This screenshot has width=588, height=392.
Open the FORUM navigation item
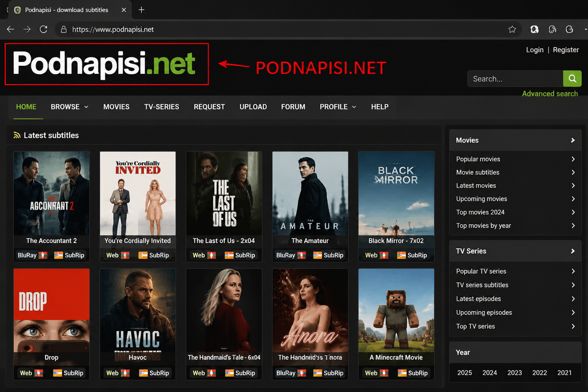click(293, 107)
